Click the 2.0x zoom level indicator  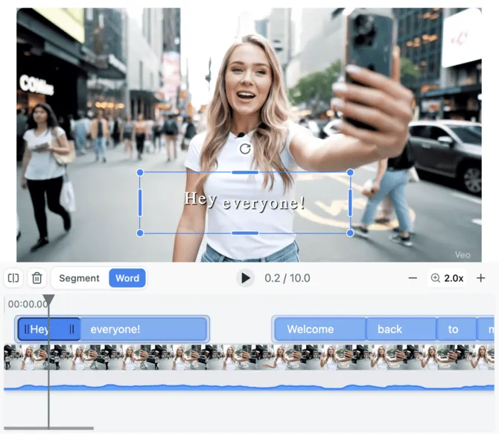tap(447, 278)
